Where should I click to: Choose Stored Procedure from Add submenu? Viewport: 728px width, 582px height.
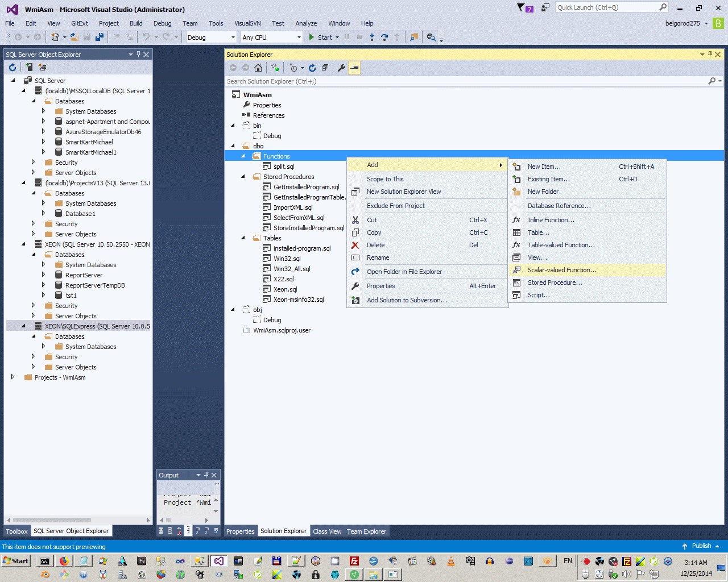pos(587,282)
